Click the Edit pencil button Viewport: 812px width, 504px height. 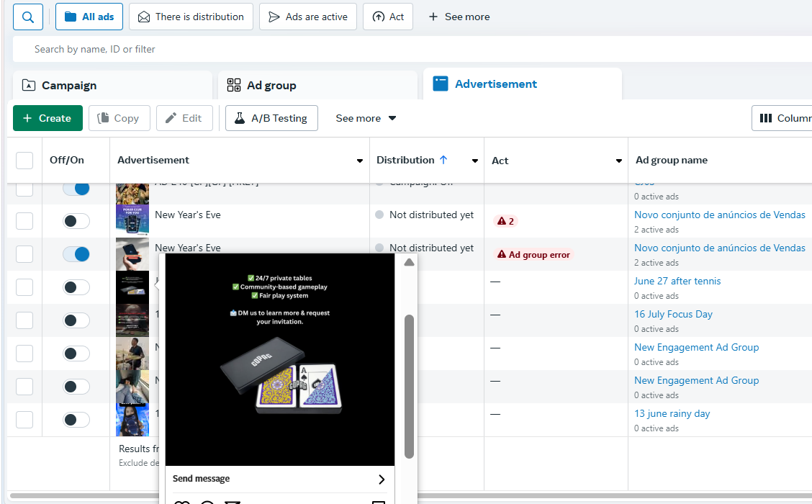[x=184, y=118]
